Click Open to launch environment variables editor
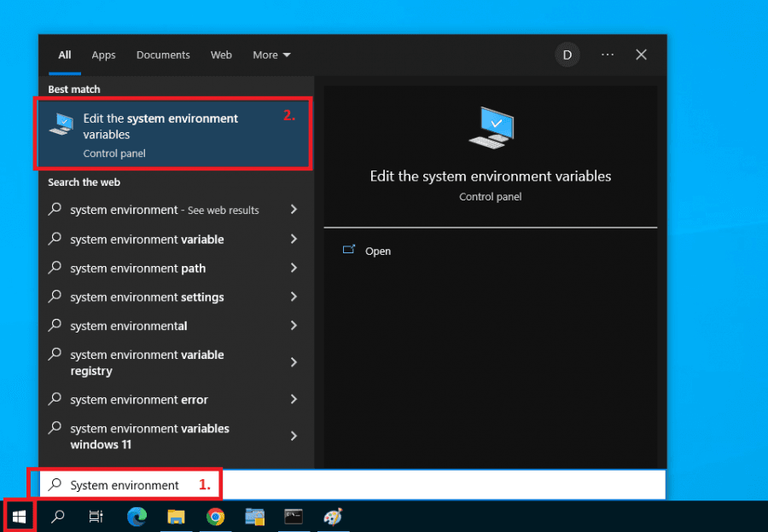This screenshot has height=532, width=768. 378,251
